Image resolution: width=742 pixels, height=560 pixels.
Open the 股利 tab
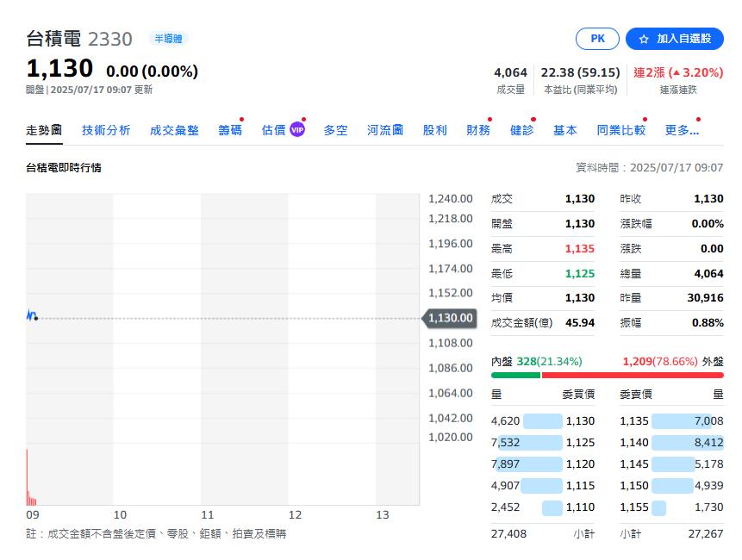[x=435, y=130]
